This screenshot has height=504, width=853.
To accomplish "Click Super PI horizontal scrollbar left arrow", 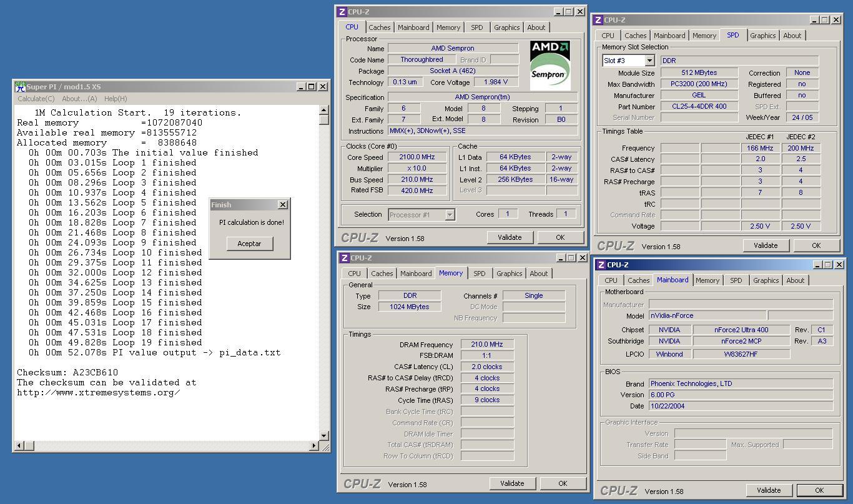I will (x=19, y=445).
